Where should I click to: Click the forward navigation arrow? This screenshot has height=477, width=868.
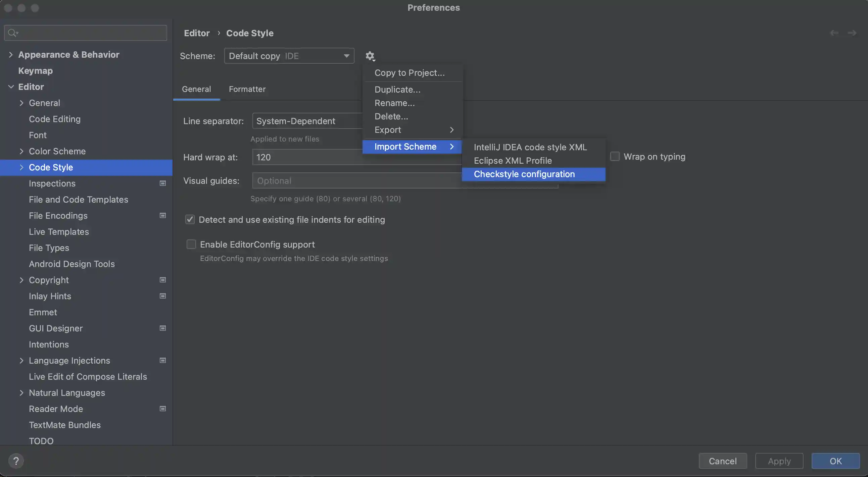click(x=852, y=33)
